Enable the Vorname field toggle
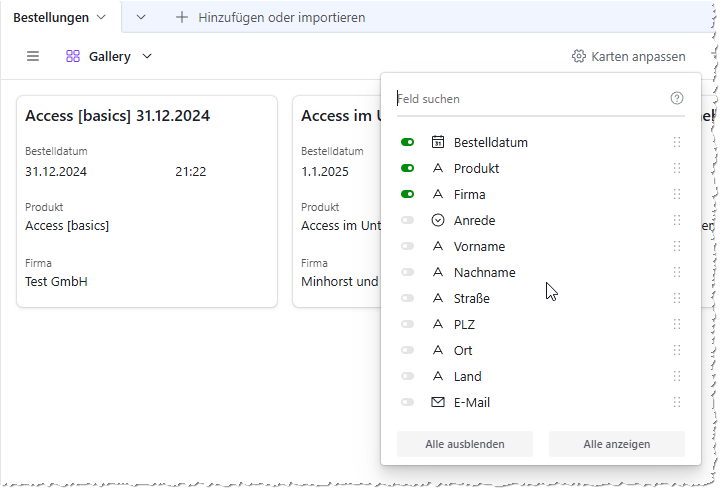 click(x=408, y=246)
